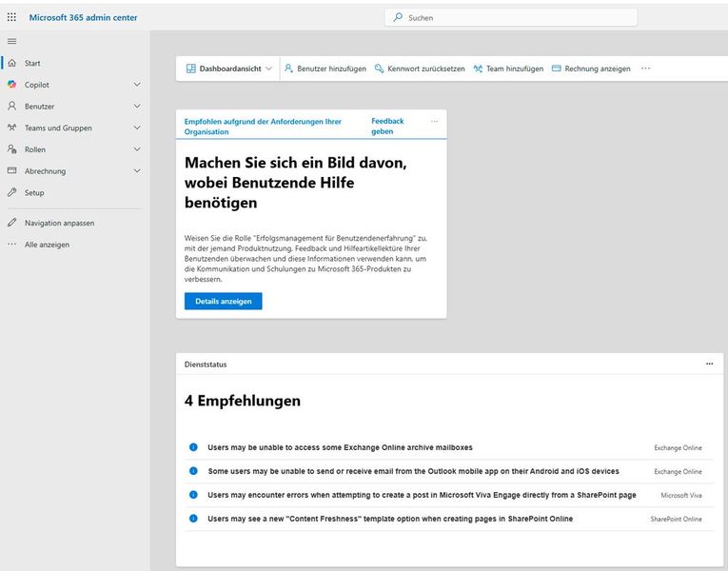Screen dimensions: 728x571
Task: Open Outlook mobile app email advisory text
Action: click(413, 471)
